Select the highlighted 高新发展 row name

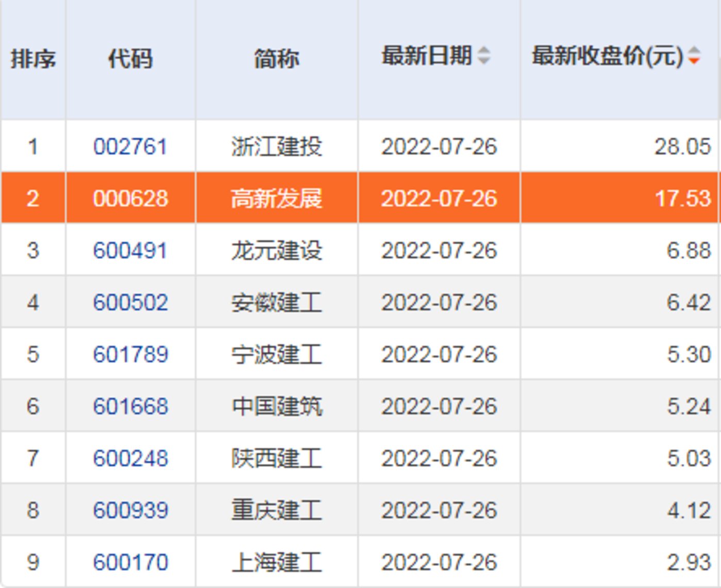click(x=277, y=199)
